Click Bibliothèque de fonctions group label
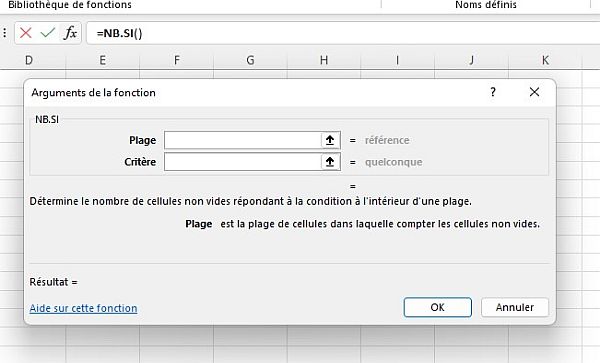Screen dimensions: 600x363 70,5
